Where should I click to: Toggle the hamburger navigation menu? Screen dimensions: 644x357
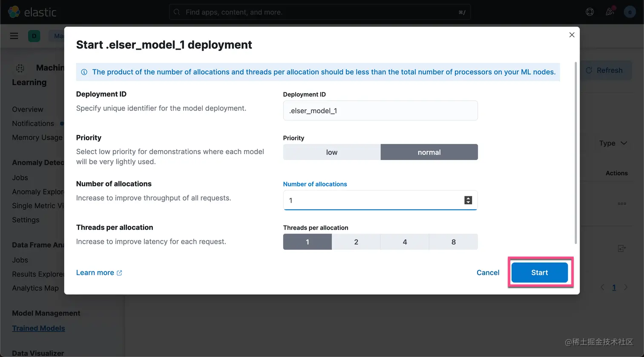tap(14, 36)
